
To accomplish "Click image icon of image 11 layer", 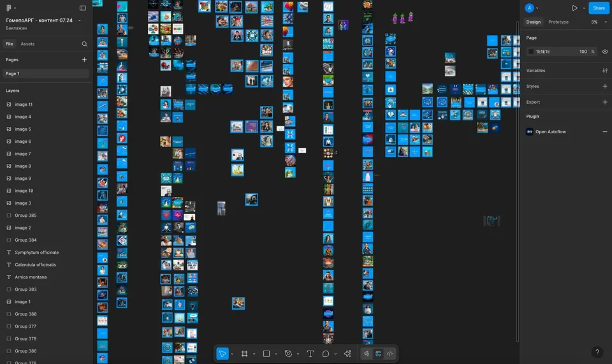I will 9,105.
